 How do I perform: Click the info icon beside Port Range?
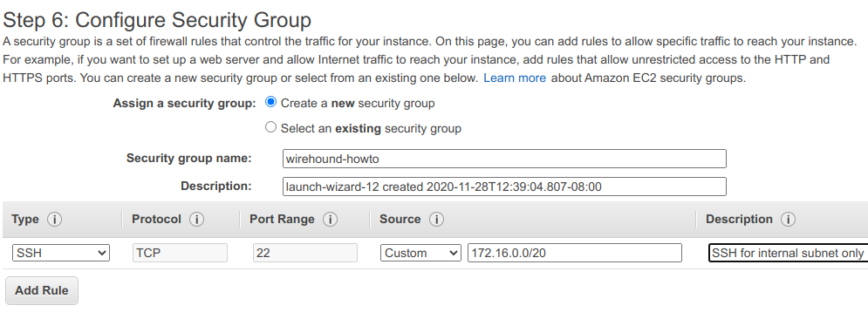(x=330, y=220)
